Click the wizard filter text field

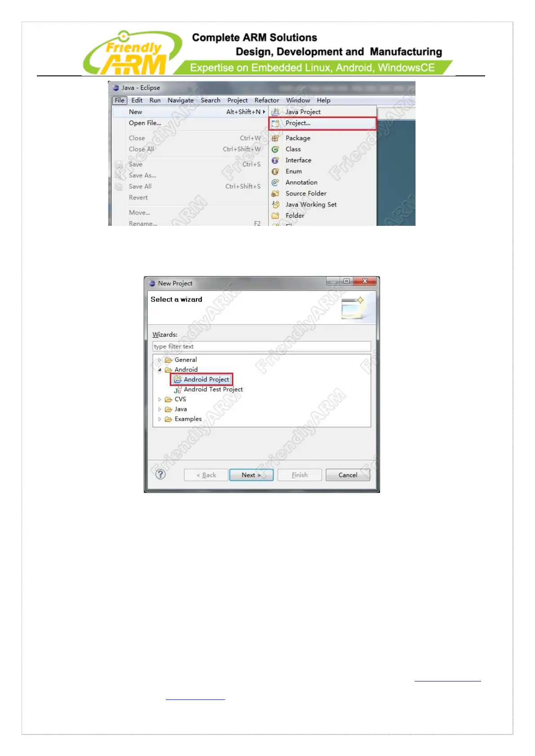coord(262,346)
